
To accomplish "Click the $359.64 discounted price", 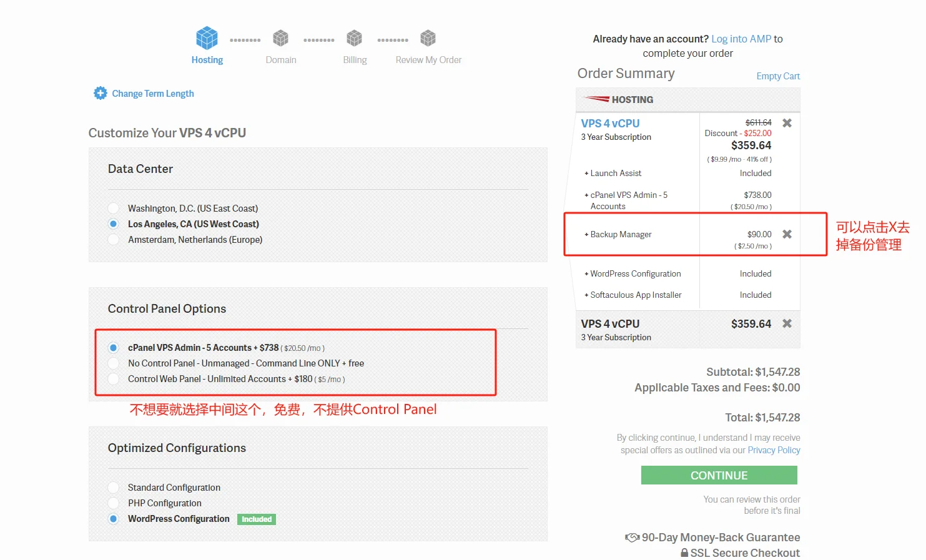I will [x=751, y=145].
